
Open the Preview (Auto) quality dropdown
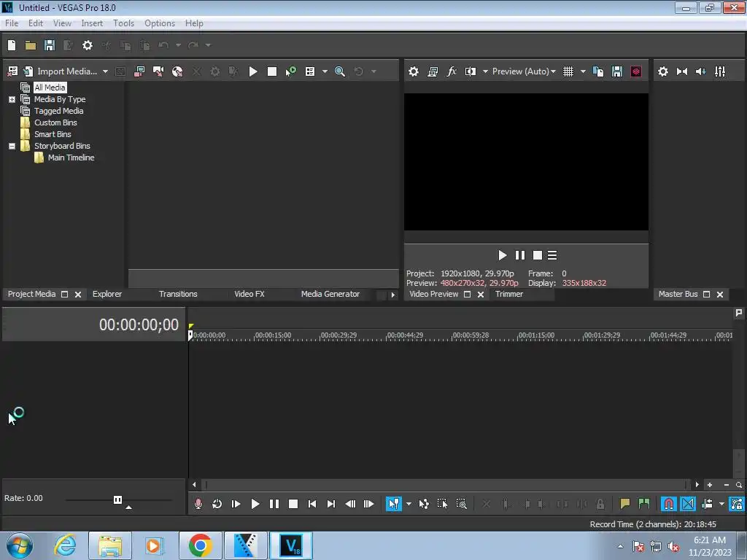pyautogui.click(x=524, y=71)
